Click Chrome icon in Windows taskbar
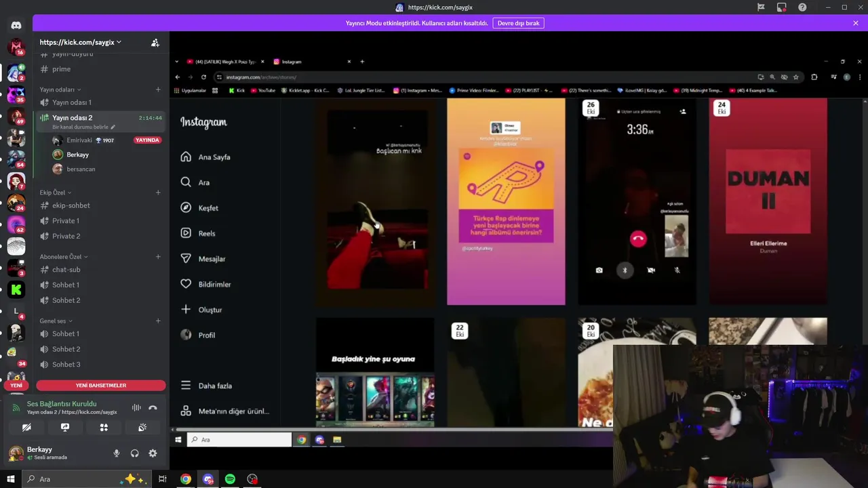This screenshot has height=488, width=868. coord(185,479)
